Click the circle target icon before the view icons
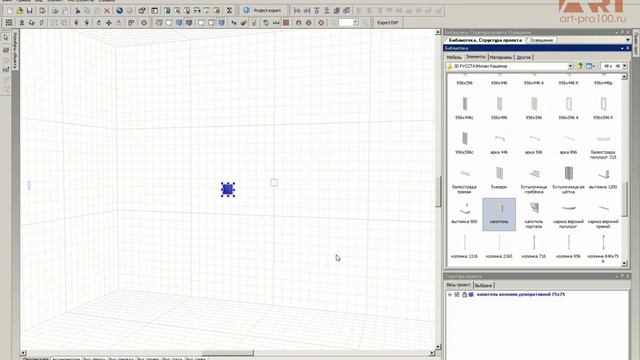640x360 pixels. click(144, 22)
